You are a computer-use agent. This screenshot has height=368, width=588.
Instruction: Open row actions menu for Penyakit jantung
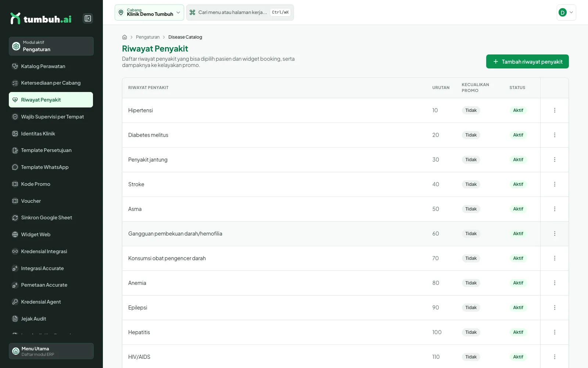point(555,160)
